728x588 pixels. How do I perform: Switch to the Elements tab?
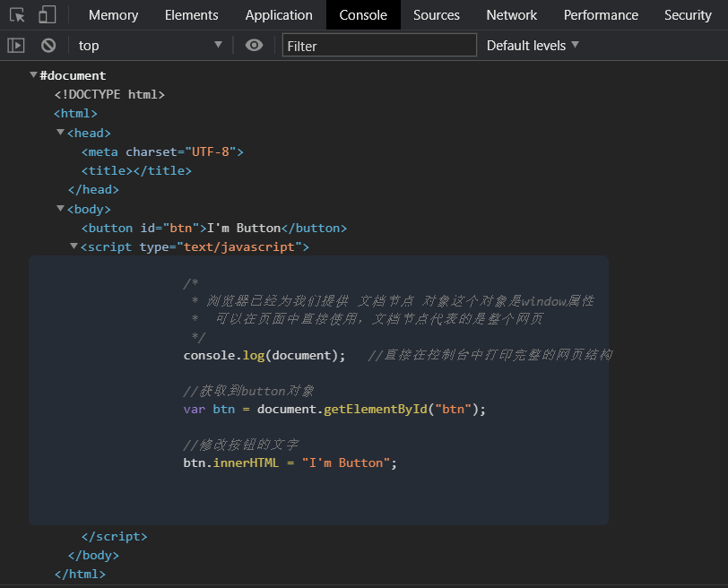[191, 15]
